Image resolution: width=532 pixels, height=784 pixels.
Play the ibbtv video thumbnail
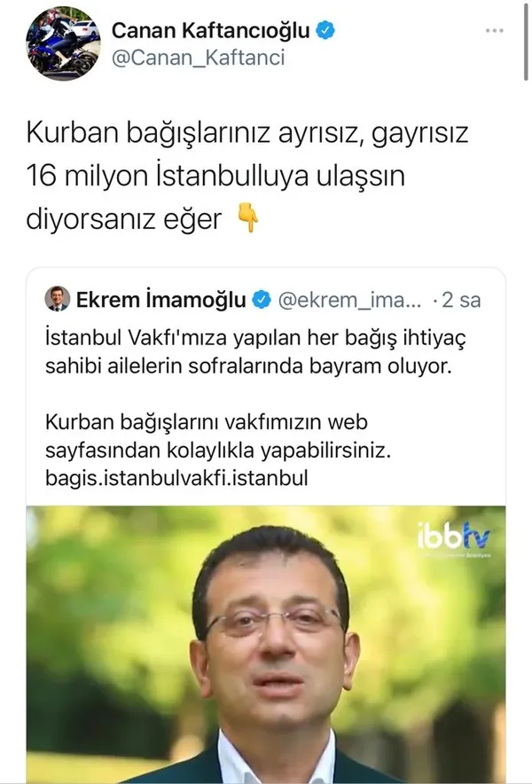266,644
